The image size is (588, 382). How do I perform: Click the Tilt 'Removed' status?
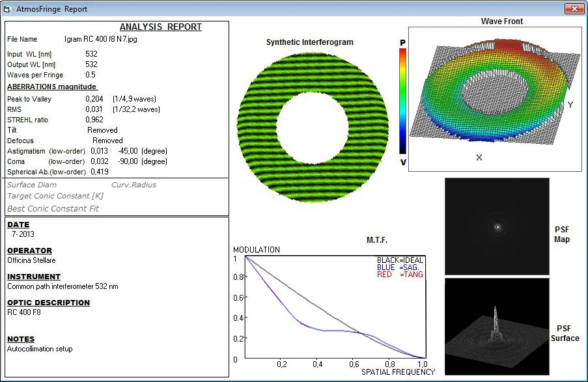[102, 130]
